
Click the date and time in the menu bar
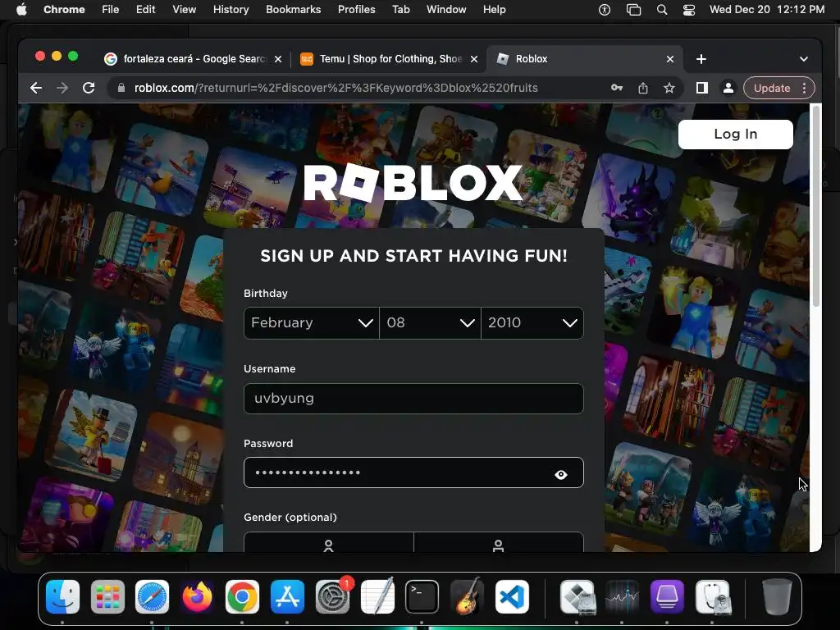tap(767, 10)
